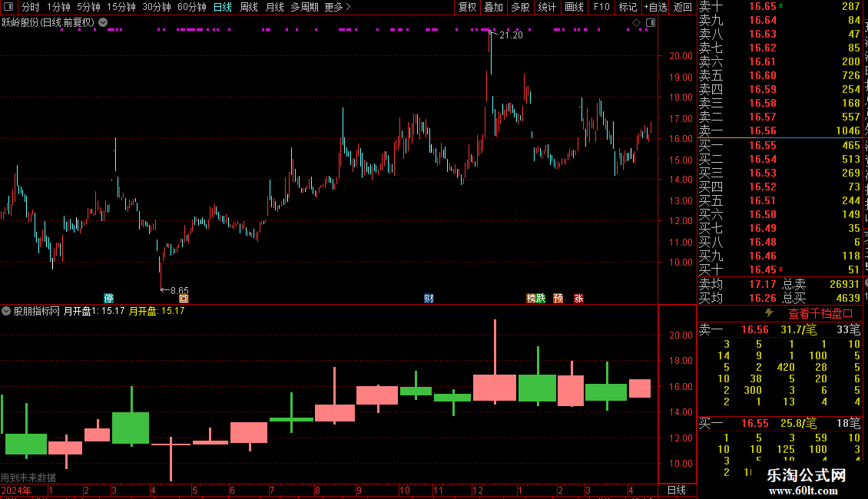Viewport: 868px width, 499px height.
Task: Click the panel layout icon at top-left
Action: 8,7
